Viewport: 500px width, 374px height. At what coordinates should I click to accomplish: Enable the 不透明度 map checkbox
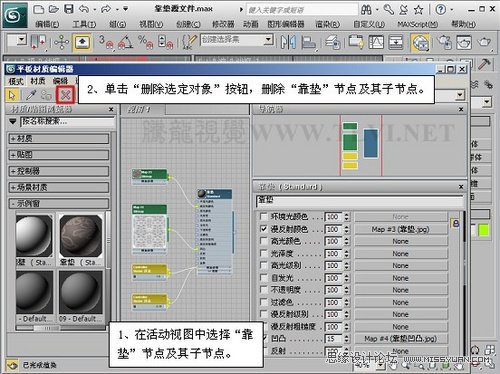(263, 290)
